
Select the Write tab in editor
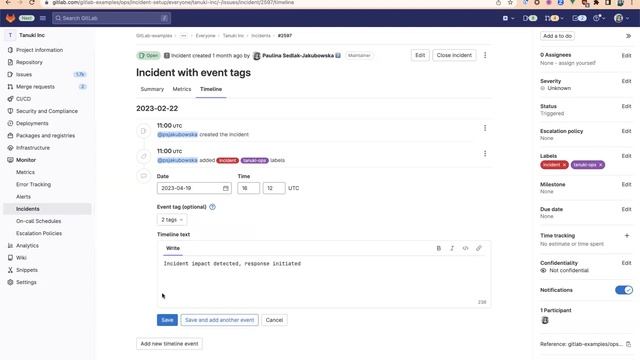click(x=173, y=248)
